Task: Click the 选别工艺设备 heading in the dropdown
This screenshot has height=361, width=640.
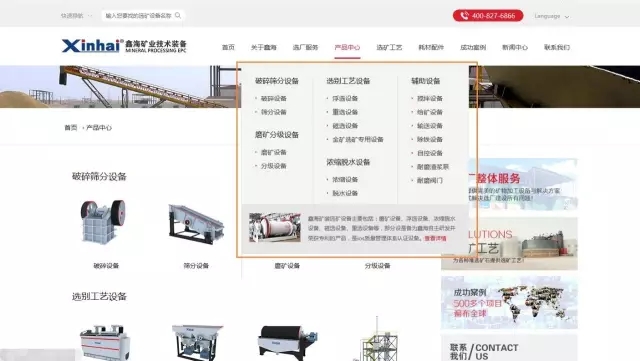Action: tap(348, 81)
